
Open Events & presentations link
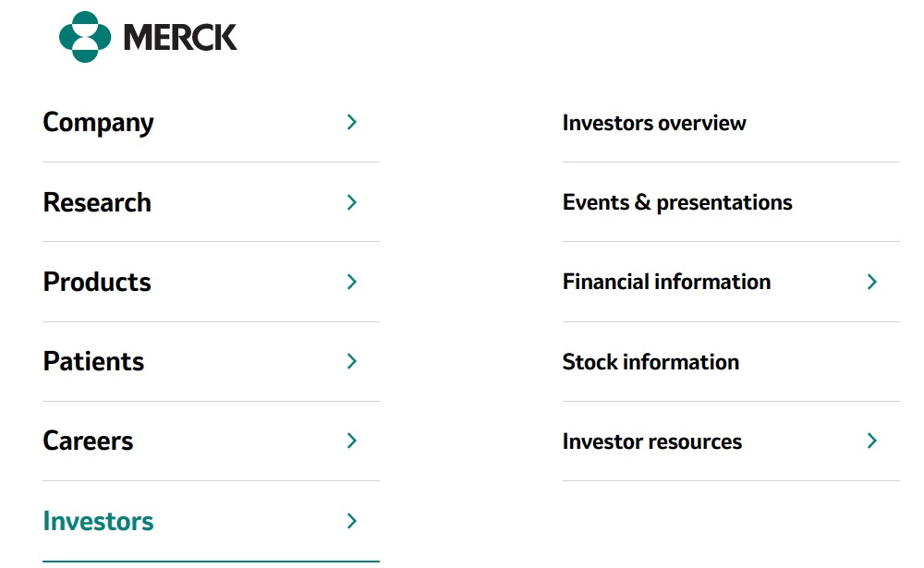677,202
